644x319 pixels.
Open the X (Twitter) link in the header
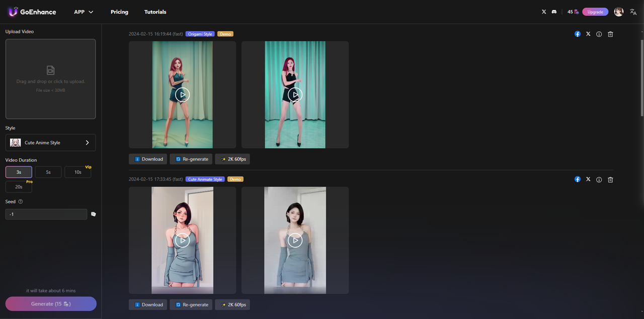pyautogui.click(x=544, y=12)
